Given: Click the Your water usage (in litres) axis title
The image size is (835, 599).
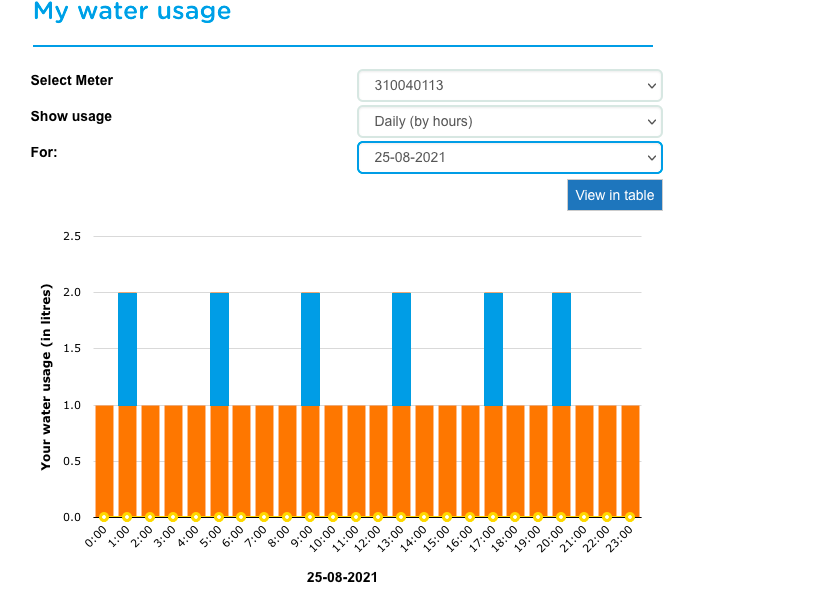Looking at the screenshot, I should click(46, 377).
